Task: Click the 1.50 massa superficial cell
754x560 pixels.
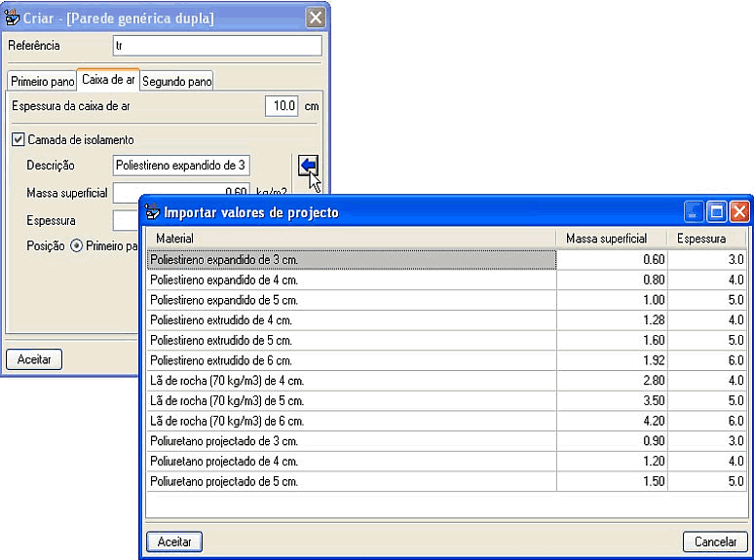Action: (x=612, y=482)
